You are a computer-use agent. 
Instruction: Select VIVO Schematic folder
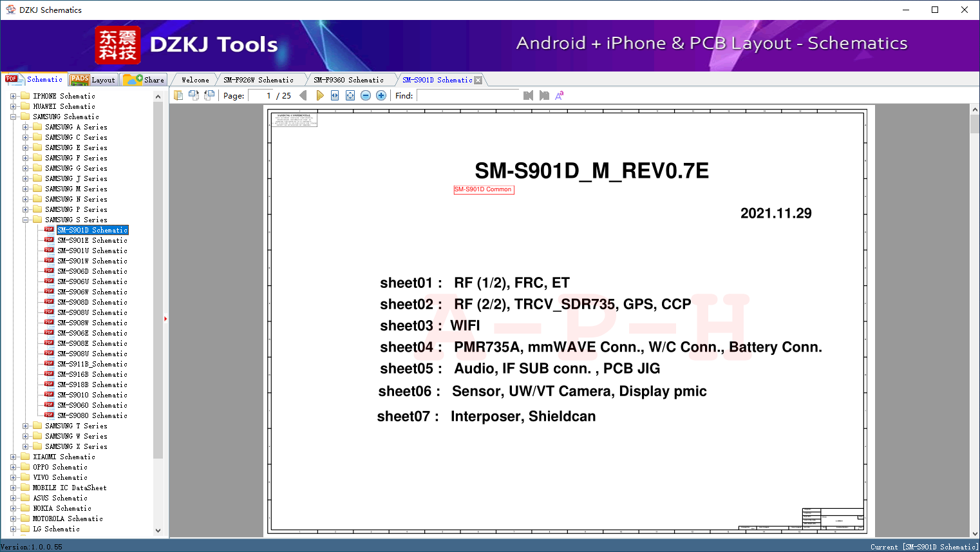click(60, 477)
